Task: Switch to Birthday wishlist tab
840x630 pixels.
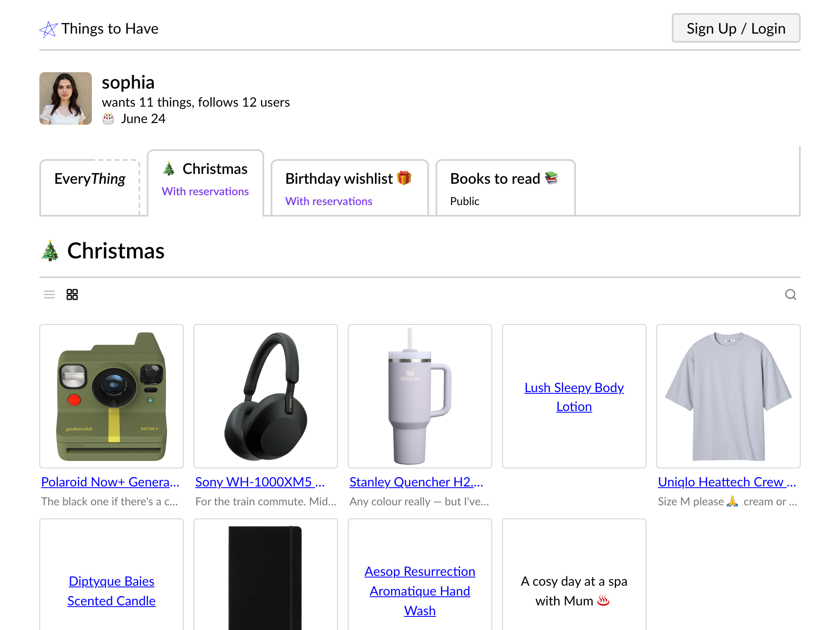Action: point(349,187)
